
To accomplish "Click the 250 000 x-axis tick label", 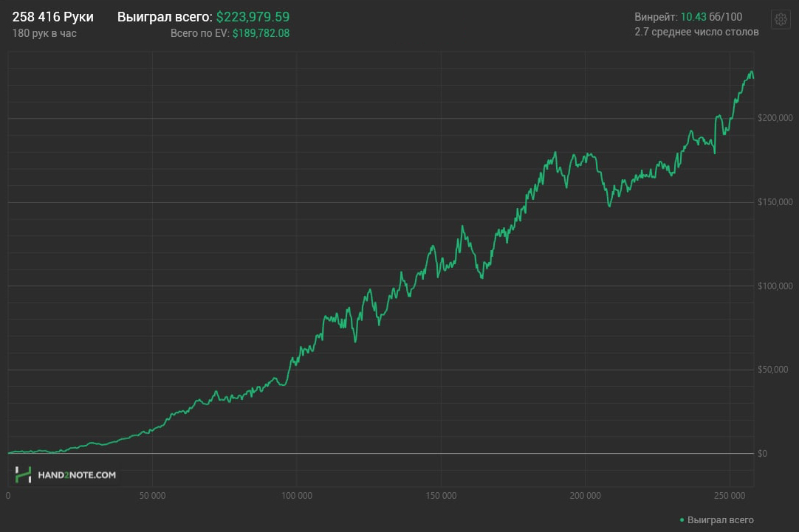I will pos(729,496).
